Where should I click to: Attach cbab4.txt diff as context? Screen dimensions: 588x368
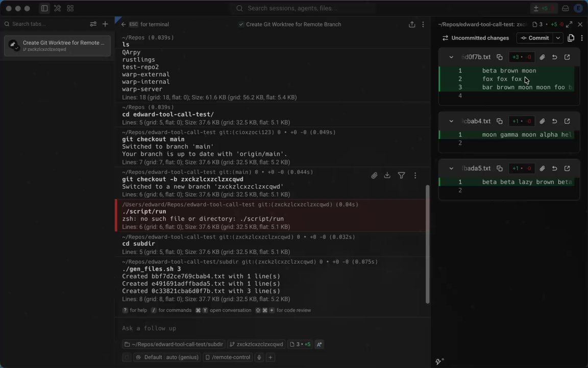pyautogui.click(x=542, y=121)
